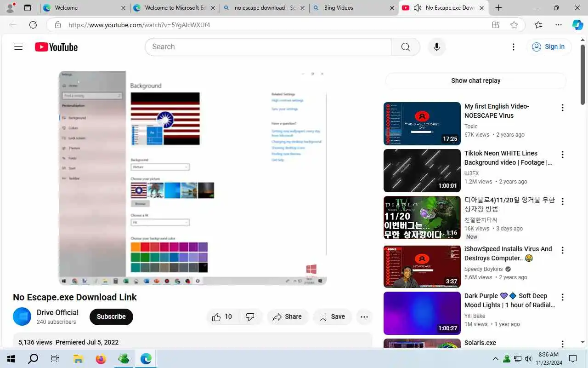This screenshot has height=368, width=588.
Task: Dislike the video with thumbs down
Action: [x=250, y=316]
